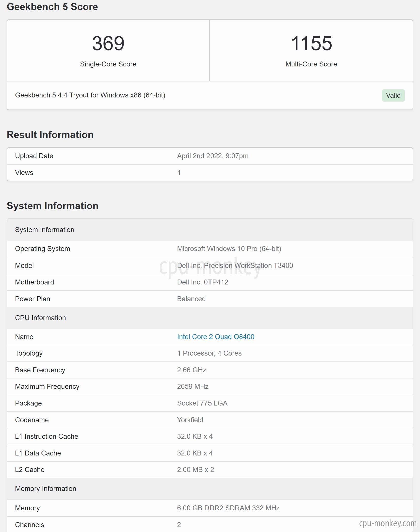Click the Upload Date label
The height and width of the screenshot is (532, 420).
coord(34,156)
